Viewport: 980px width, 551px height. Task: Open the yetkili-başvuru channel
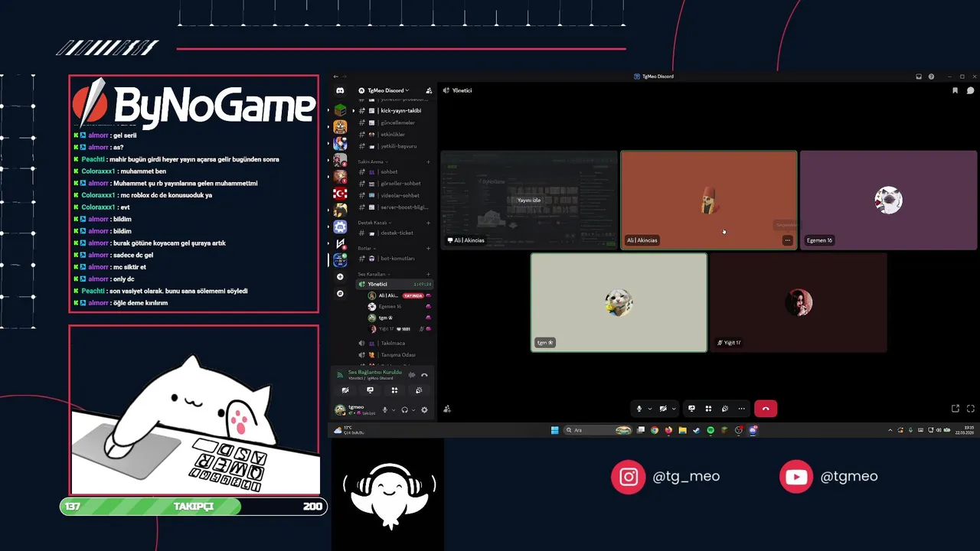[x=394, y=145]
